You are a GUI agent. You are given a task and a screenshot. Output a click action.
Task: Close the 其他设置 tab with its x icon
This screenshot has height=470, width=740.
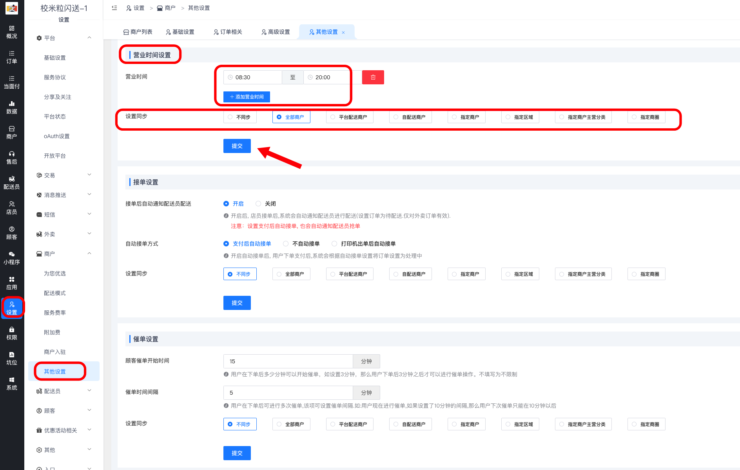(x=343, y=32)
